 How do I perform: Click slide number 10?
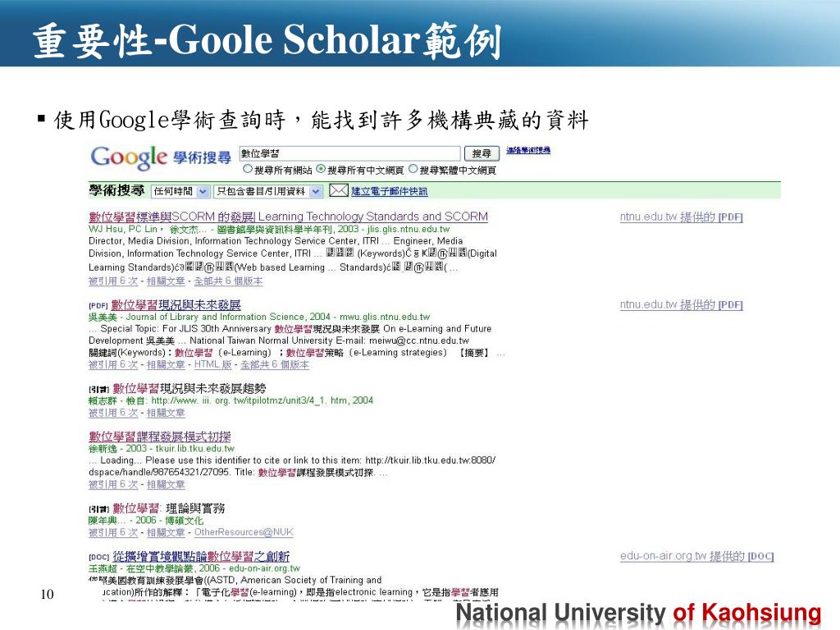pos(47,594)
